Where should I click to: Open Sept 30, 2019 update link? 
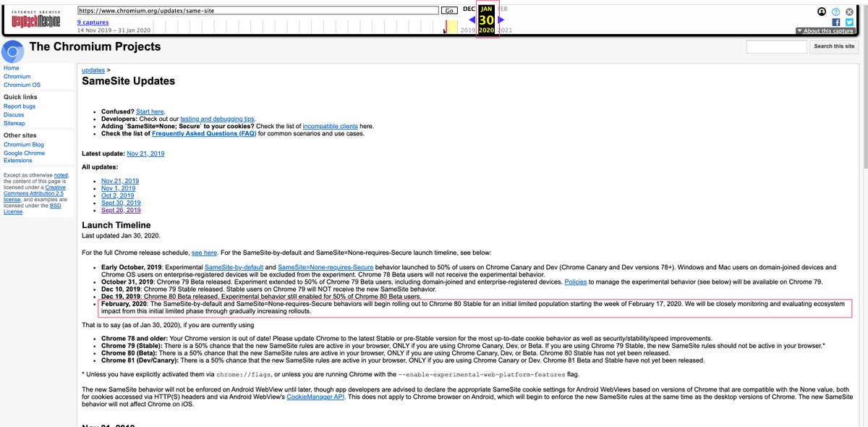121,203
